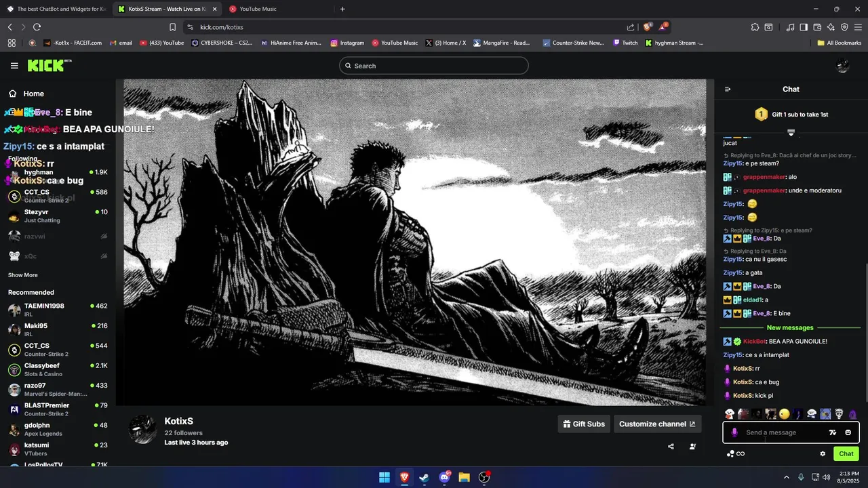
Task: Open the Instagram bookmark
Action: coord(347,43)
